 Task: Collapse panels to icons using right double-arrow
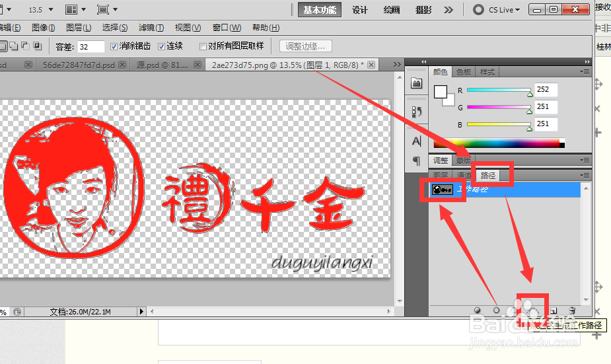click(587, 61)
